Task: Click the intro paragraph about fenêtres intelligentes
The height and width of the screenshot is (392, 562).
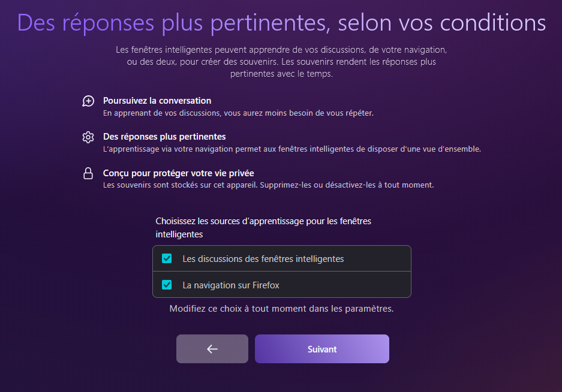Action: pyautogui.click(x=281, y=62)
